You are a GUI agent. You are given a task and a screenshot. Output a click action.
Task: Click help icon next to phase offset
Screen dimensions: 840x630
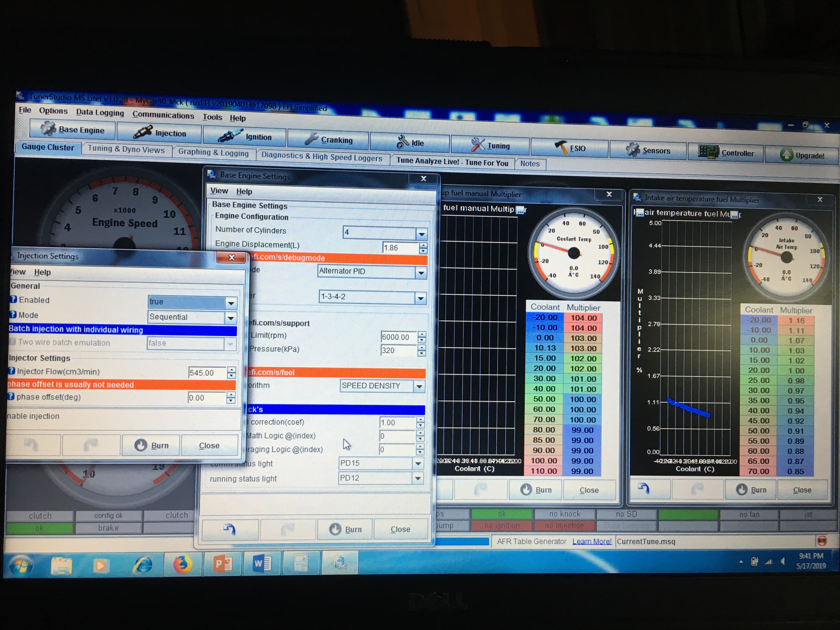11,396
